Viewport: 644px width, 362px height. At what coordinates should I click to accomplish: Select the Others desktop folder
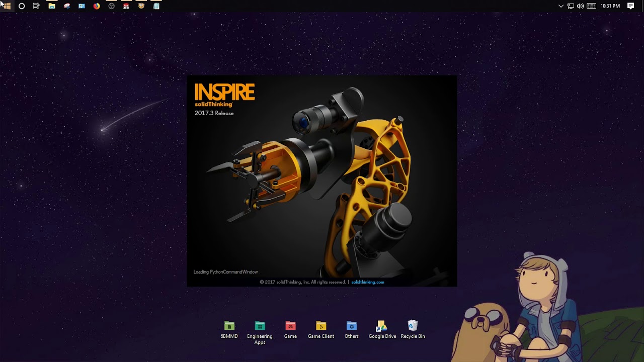pyautogui.click(x=352, y=330)
